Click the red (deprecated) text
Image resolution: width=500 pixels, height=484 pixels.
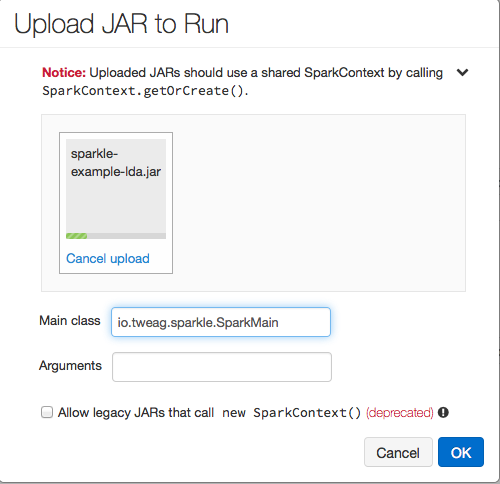click(400, 413)
